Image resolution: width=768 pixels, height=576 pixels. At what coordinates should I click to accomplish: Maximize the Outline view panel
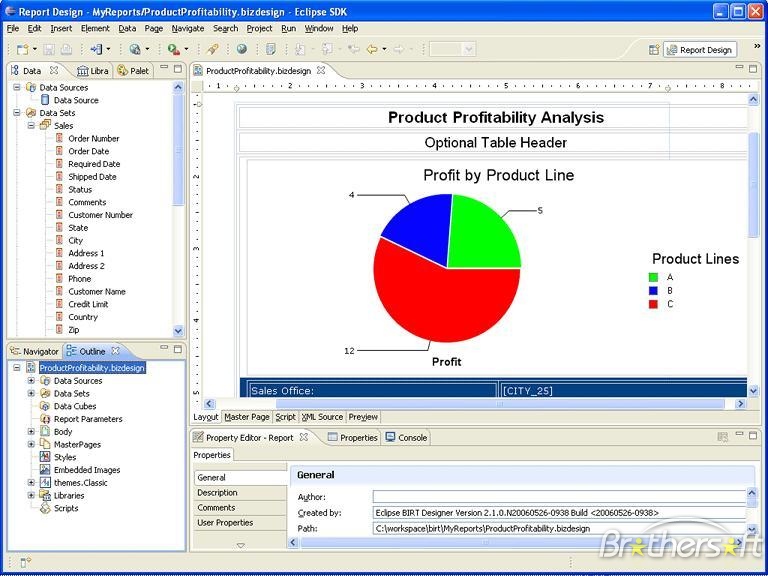coord(178,351)
